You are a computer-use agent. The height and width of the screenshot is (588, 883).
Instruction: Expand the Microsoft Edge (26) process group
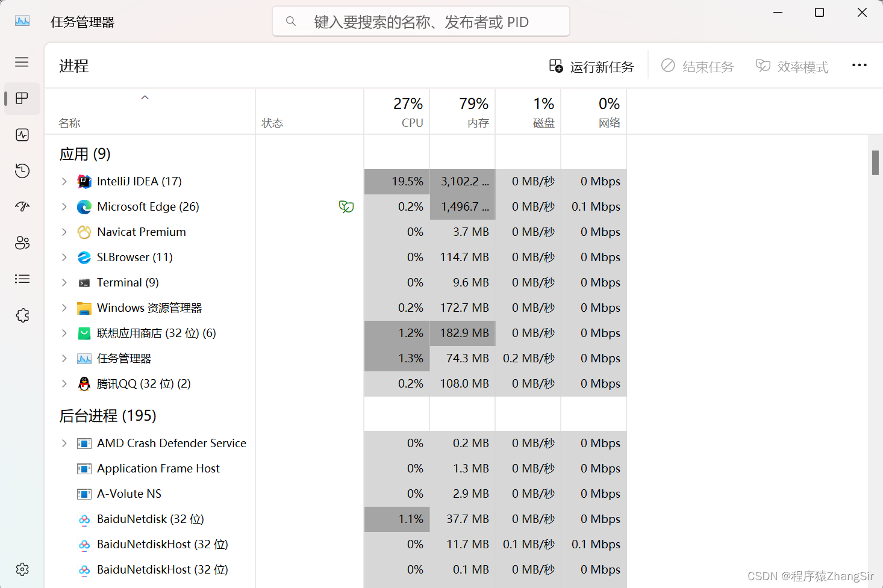pyautogui.click(x=64, y=206)
